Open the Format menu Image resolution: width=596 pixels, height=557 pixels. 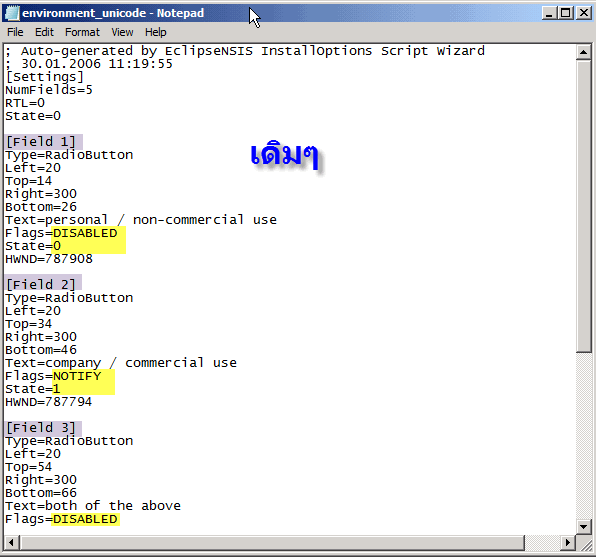pos(82,32)
